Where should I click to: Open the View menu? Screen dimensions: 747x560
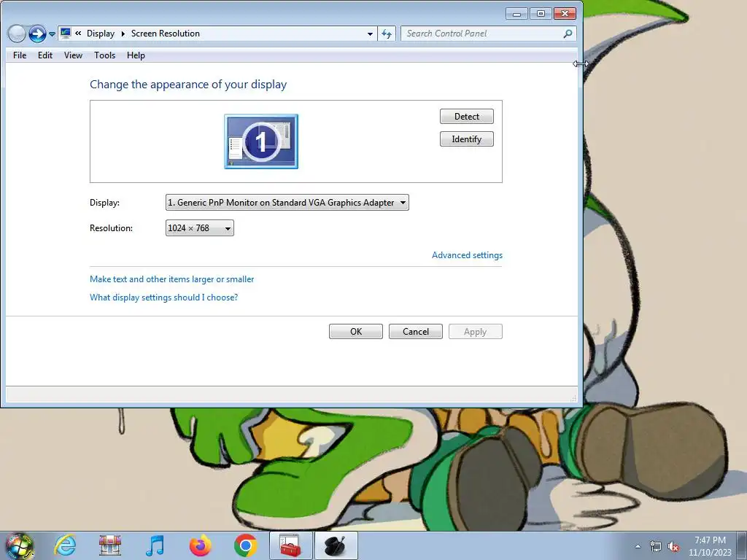point(74,55)
